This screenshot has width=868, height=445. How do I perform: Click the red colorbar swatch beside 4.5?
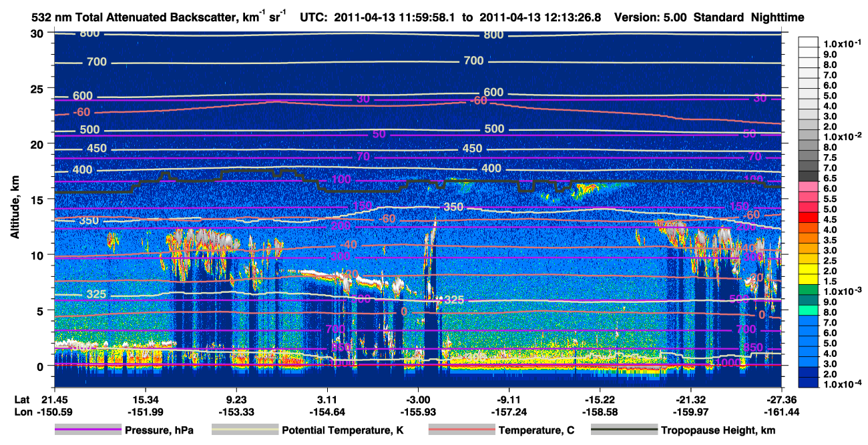809,218
